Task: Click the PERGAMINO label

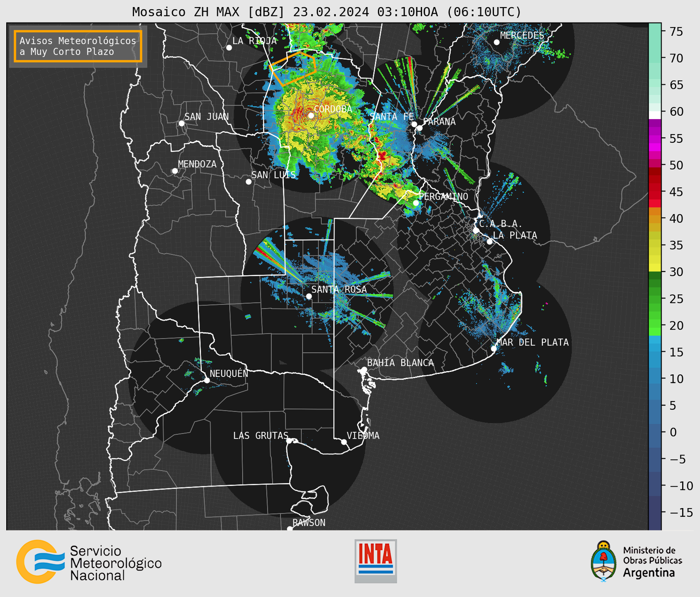Action: (x=444, y=196)
